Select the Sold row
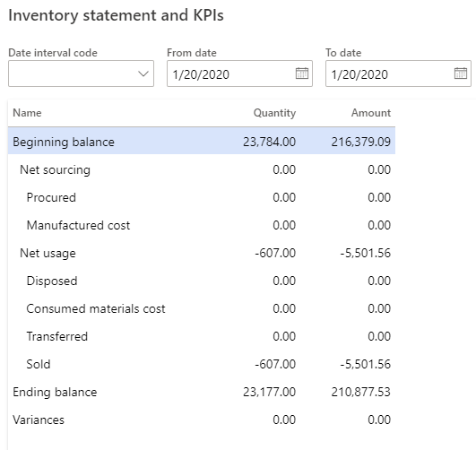Viewport: 476px width, 450px height. [202, 364]
